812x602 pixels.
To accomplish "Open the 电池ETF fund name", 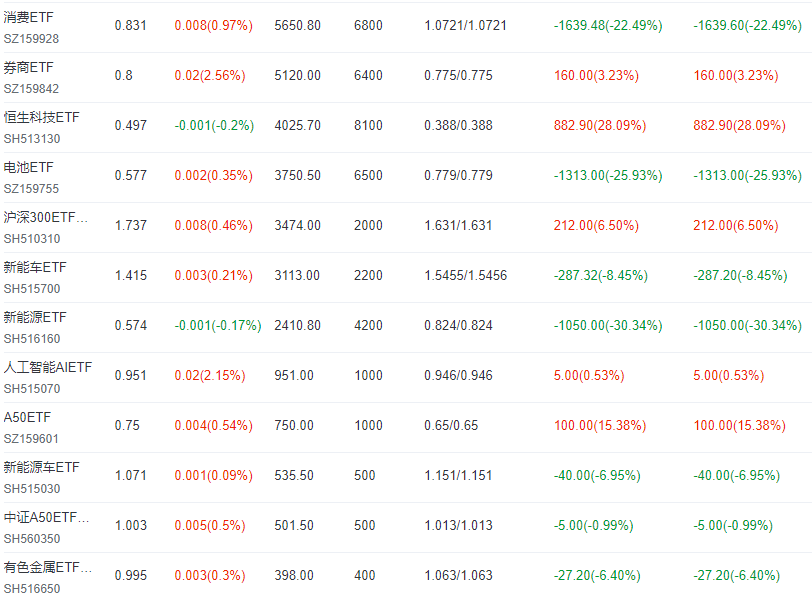I will (28, 167).
